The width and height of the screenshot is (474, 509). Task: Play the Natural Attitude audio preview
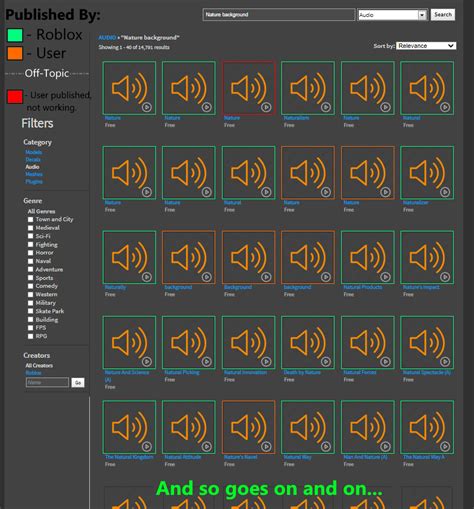206,446
